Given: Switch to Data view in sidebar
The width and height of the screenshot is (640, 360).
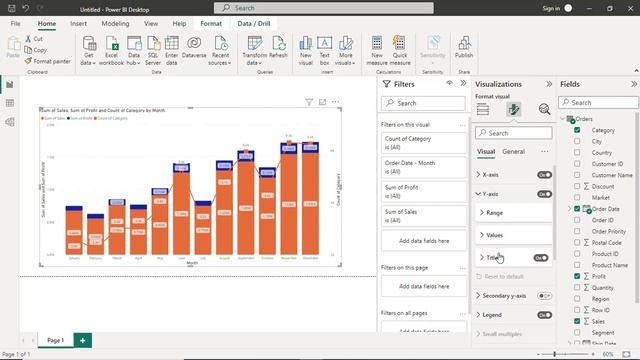Looking at the screenshot, I should 10,103.
